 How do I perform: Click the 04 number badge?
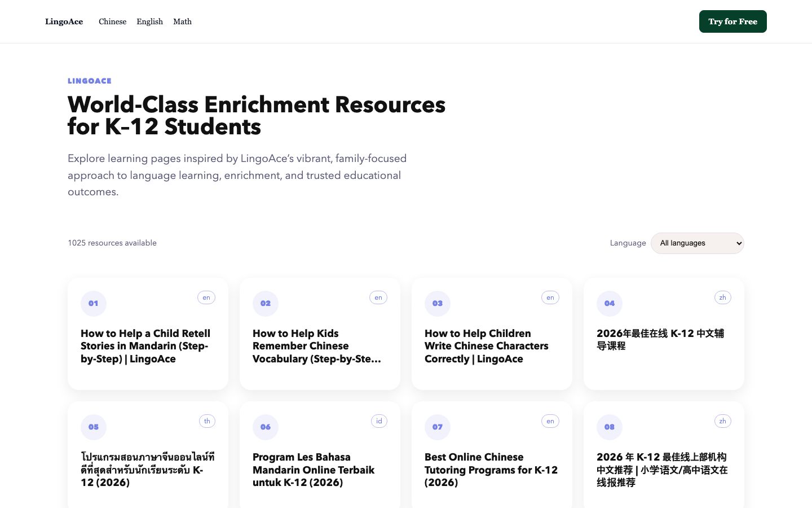pos(610,304)
